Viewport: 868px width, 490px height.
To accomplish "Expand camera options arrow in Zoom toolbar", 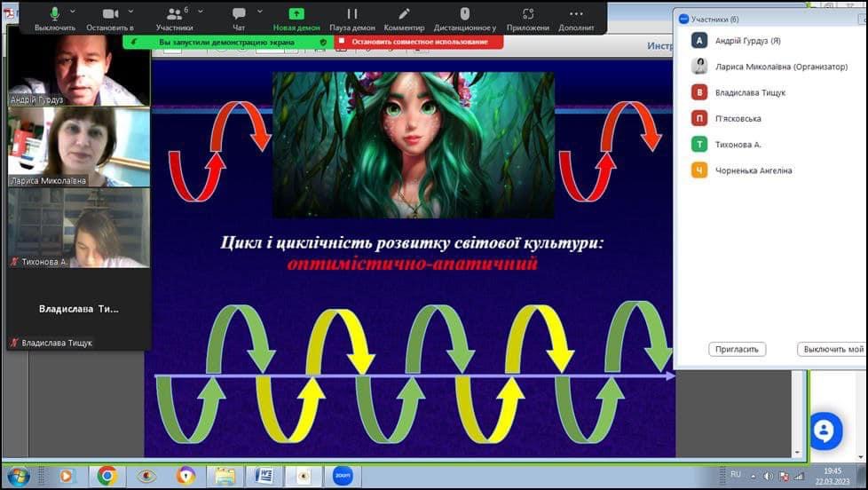I will click(130, 11).
